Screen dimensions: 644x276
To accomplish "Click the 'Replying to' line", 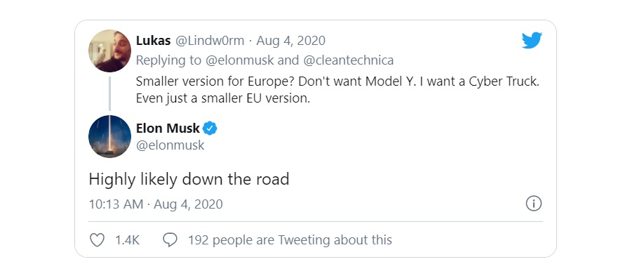I will click(x=265, y=60).
